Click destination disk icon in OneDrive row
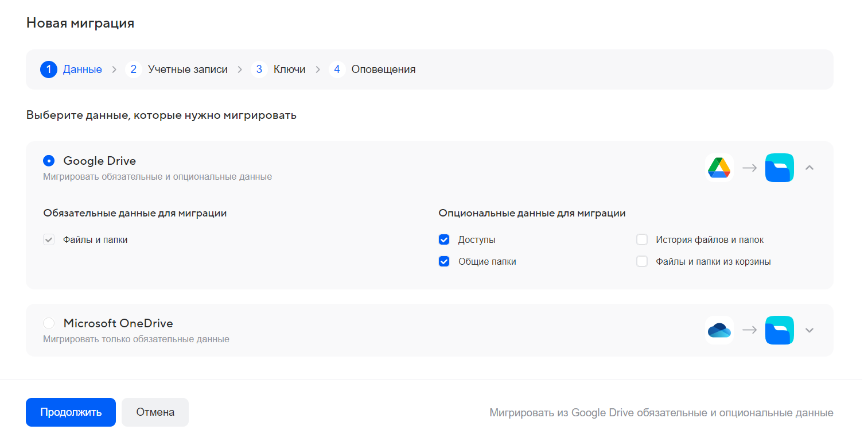This screenshot has width=868, height=441. click(x=779, y=330)
